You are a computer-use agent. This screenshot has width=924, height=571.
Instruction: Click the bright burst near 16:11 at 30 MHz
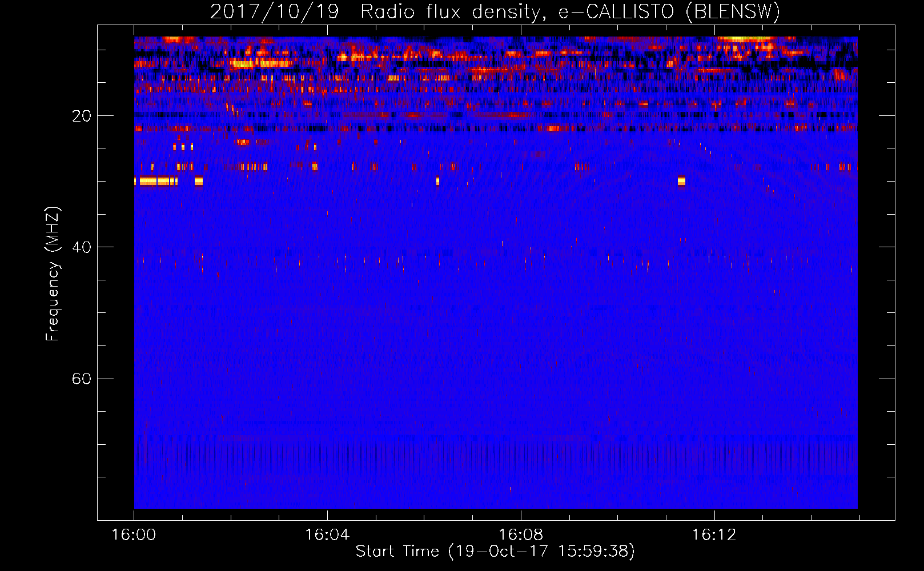(681, 181)
